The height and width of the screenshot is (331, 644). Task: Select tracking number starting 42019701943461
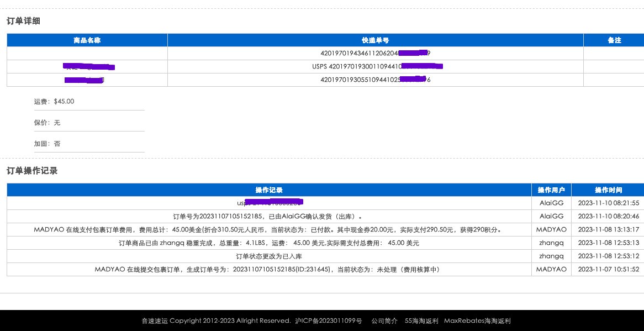pyautogui.click(x=376, y=53)
